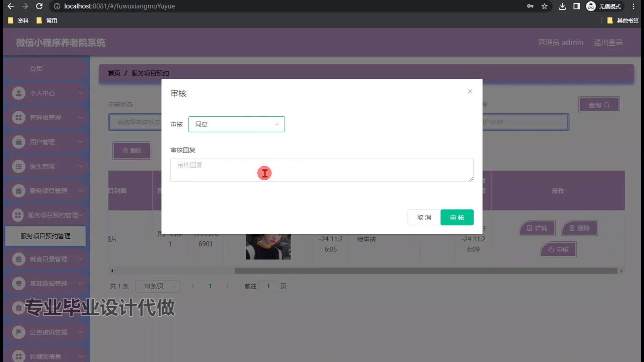
Task: Click the password key icon in address bar
Action: point(530,6)
